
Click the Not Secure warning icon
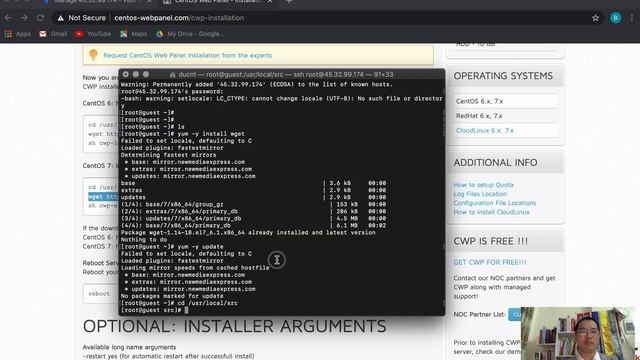tap(60, 18)
